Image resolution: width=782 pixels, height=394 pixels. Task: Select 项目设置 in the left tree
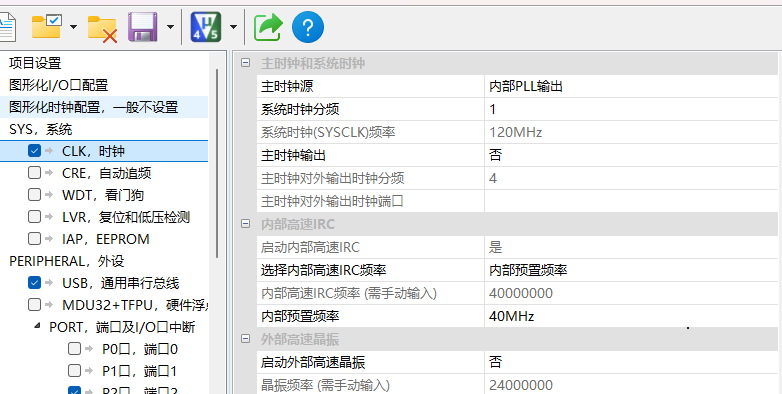(x=35, y=63)
